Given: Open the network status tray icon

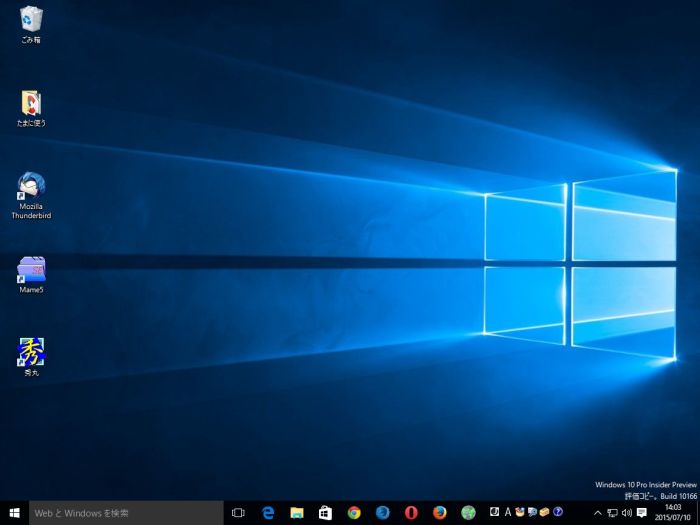Looking at the screenshot, I should click(612, 513).
